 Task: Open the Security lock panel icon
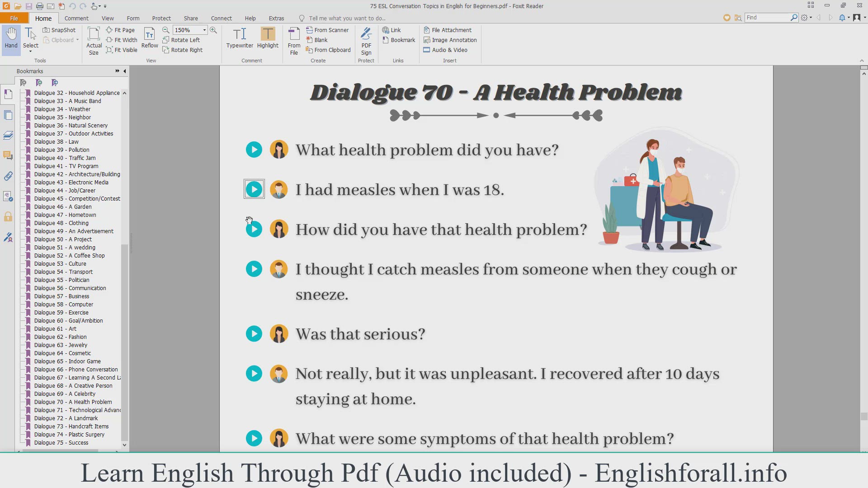(8, 217)
